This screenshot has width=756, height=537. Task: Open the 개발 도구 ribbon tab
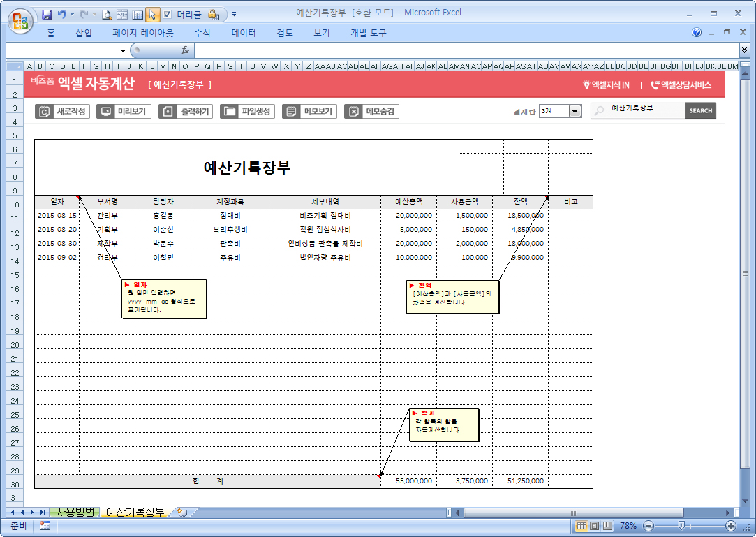pyautogui.click(x=369, y=33)
